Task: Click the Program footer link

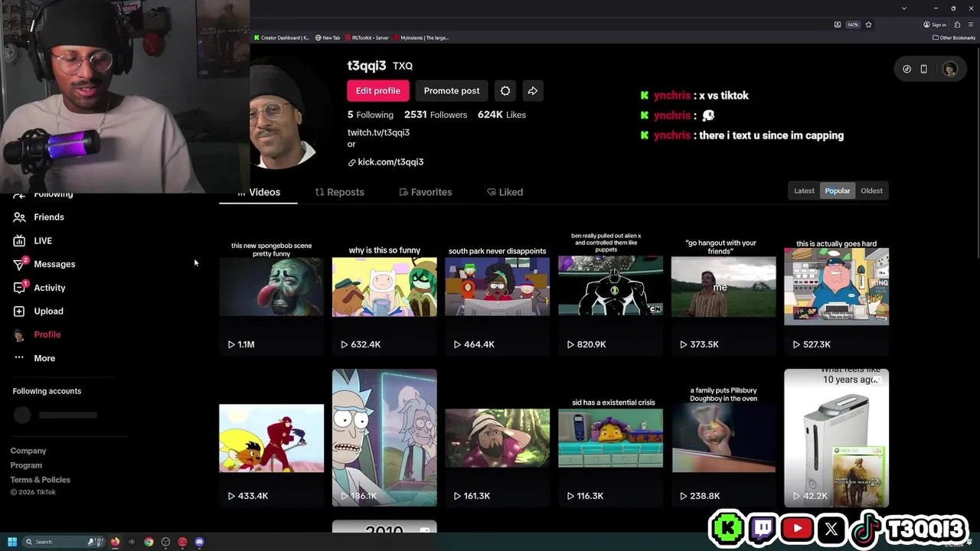Action: (x=26, y=465)
